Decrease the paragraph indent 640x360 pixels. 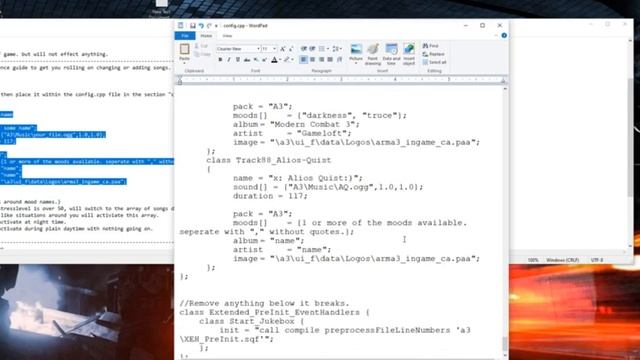coord(304,49)
